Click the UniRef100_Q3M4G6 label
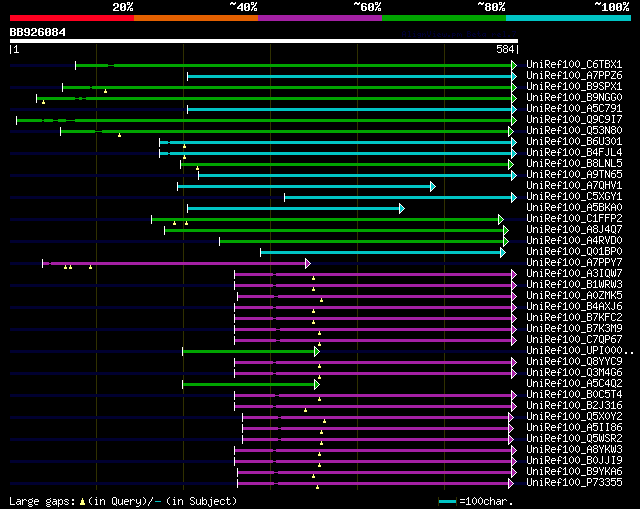This screenshot has width=640, height=509. coord(574,373)
